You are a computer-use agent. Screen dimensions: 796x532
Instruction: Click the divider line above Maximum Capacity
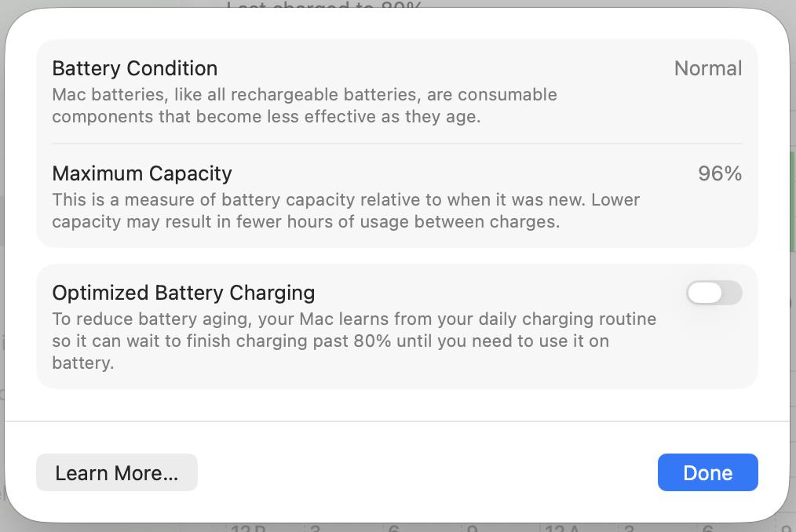tap(396, 144)
